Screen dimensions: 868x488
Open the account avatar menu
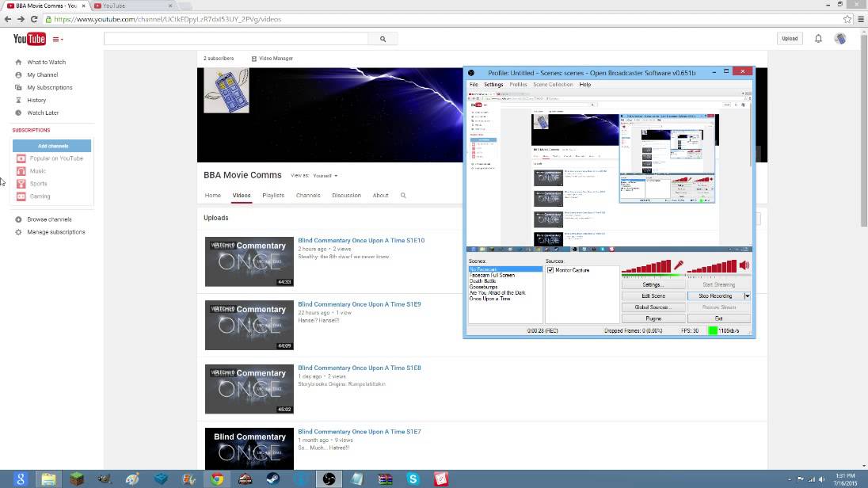[840, 38]
